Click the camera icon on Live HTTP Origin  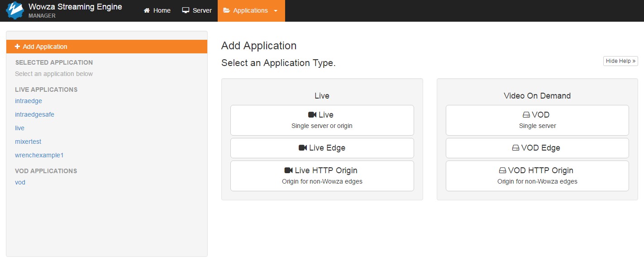tap(288, 170)
